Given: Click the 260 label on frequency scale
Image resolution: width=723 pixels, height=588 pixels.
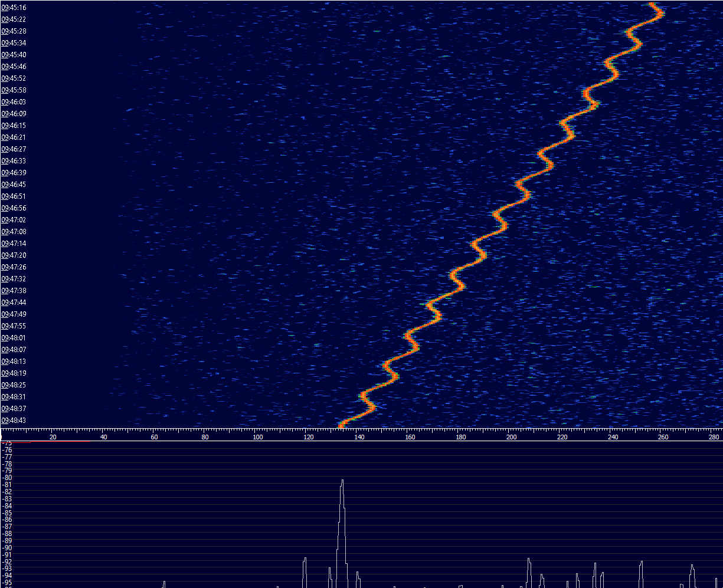Looking at the screenshot, I should [x=663, y=437].
